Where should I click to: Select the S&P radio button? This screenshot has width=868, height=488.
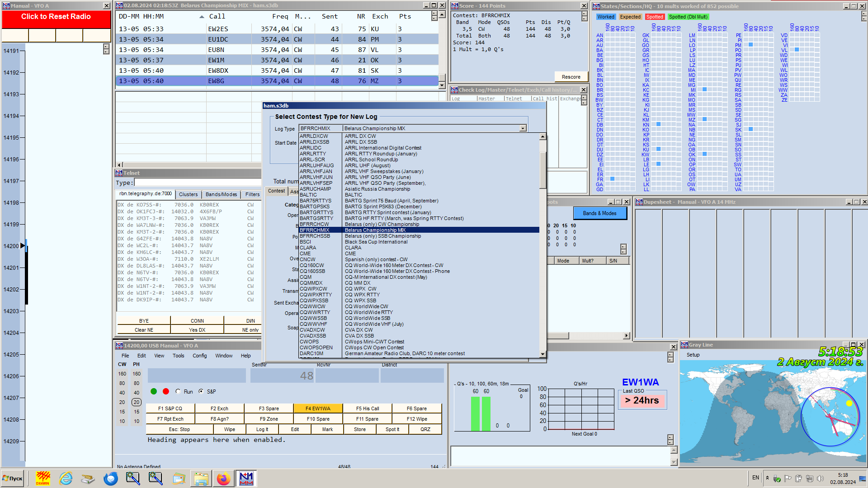coord(201,391)
